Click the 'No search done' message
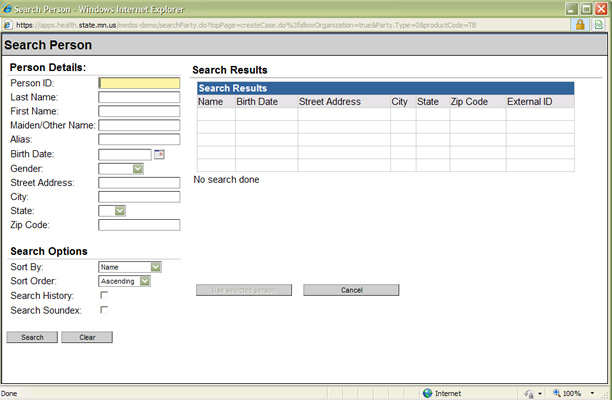 tap(226, 180)
